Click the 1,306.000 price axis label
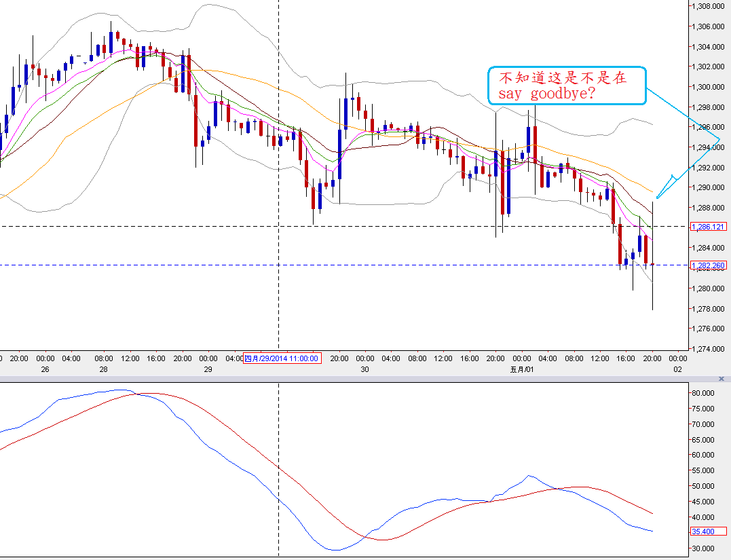 tap(708, 26)
